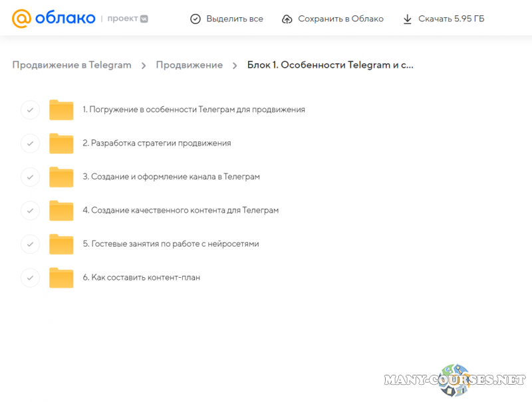532x402 pixels.
Task: Open folder icon for 3. Создание и оформление
Action: point(61,177)
